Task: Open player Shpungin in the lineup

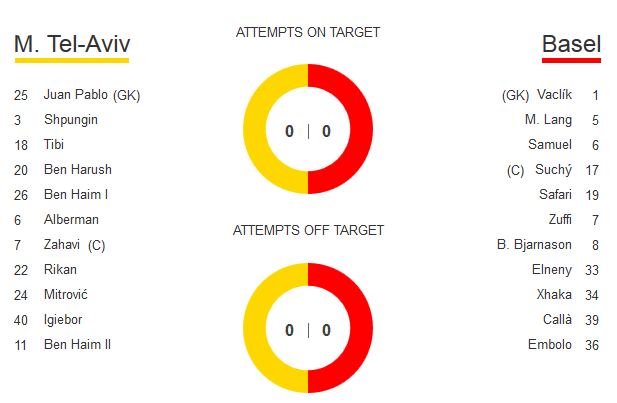Action: (x=70, y=120)
